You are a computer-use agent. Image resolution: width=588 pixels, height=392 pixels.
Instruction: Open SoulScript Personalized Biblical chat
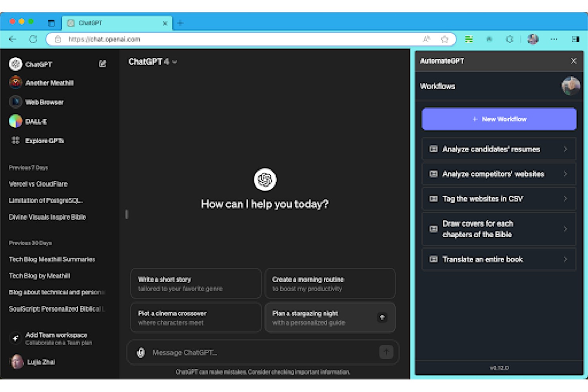point(57,309)
